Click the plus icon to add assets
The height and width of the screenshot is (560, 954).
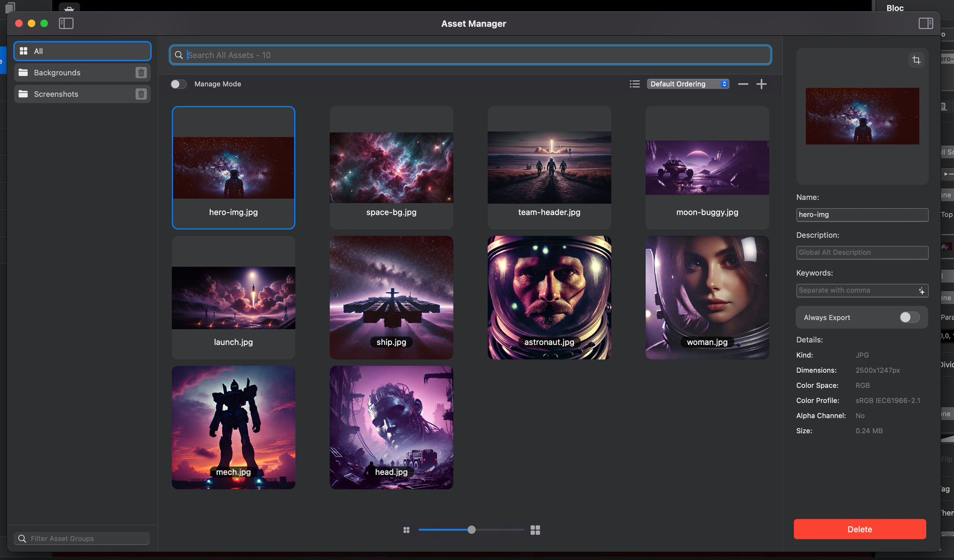tap(761, 84)
